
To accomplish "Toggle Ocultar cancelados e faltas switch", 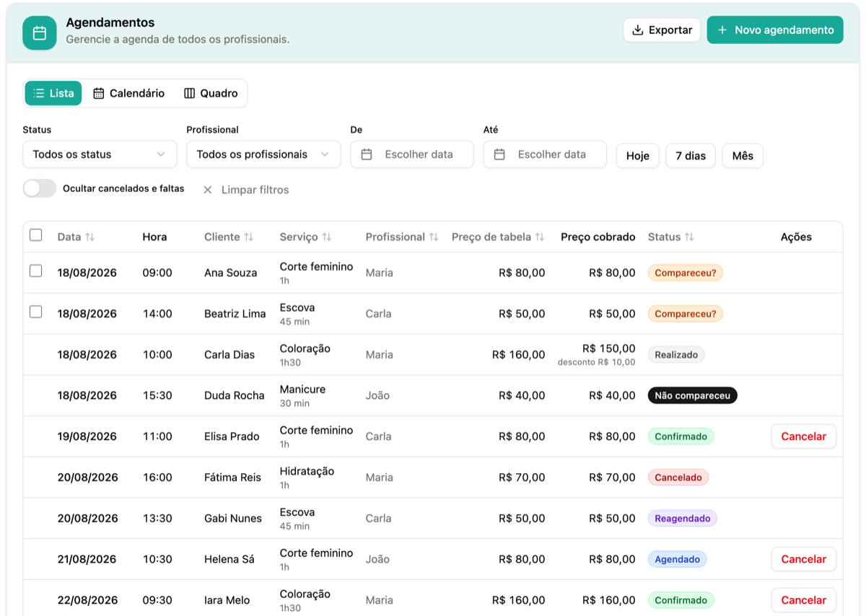I will [x=40, y=188].
